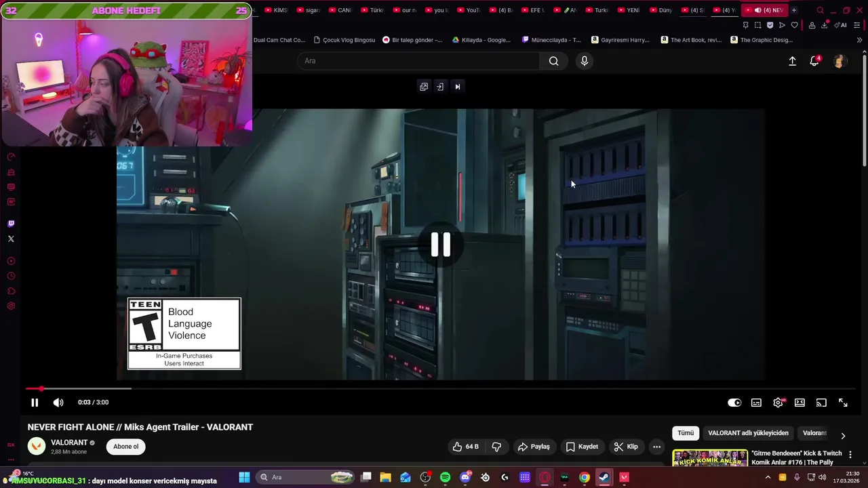Open browser tab search magnifier

[820, 10]
